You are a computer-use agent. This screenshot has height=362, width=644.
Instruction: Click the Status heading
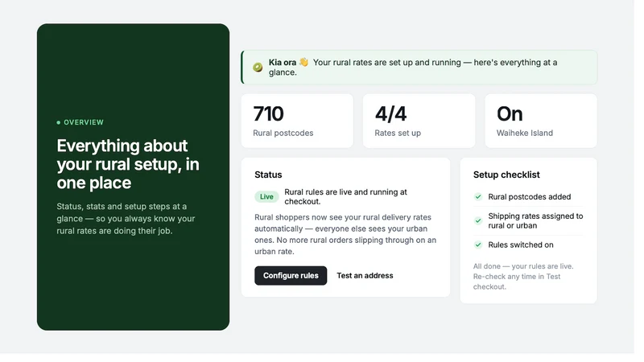tap(268, 175)
